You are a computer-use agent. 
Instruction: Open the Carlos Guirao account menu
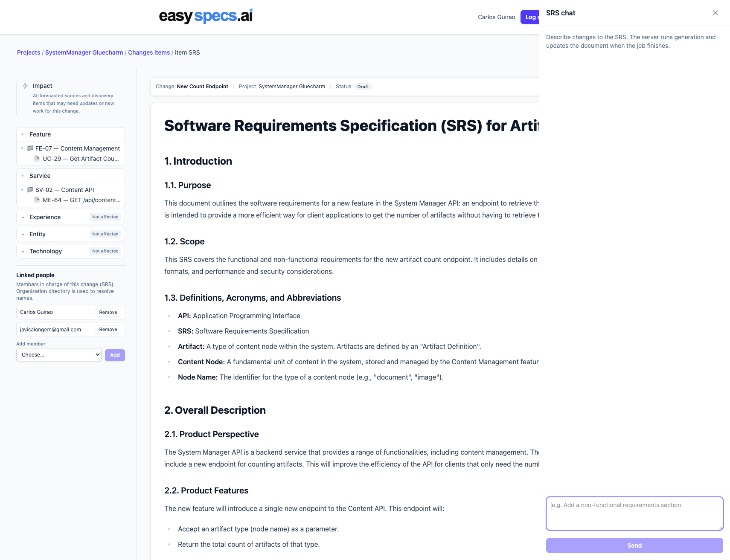(x=496, y=17)
